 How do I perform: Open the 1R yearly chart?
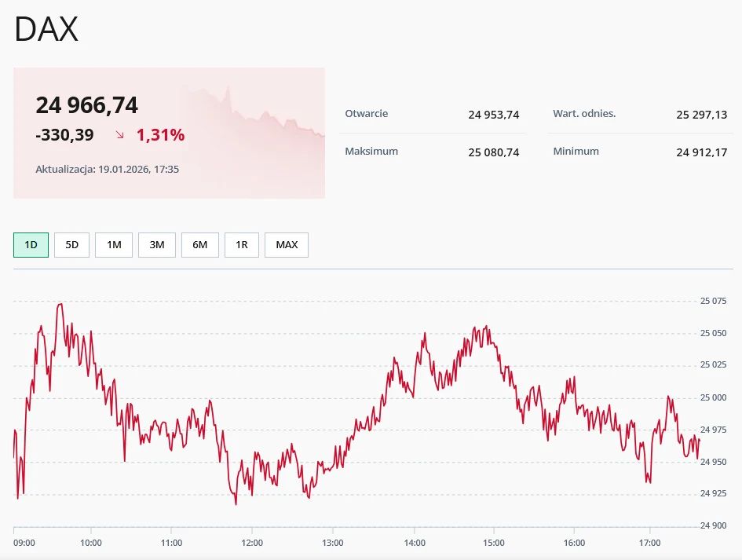[x=242, y=244]
